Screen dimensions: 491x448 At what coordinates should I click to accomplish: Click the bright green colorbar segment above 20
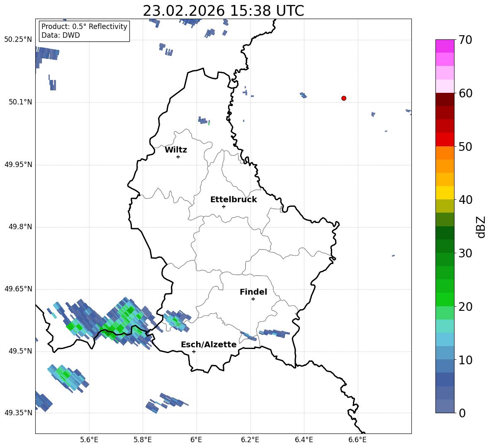pyautogui.click(x=445, y=299)
